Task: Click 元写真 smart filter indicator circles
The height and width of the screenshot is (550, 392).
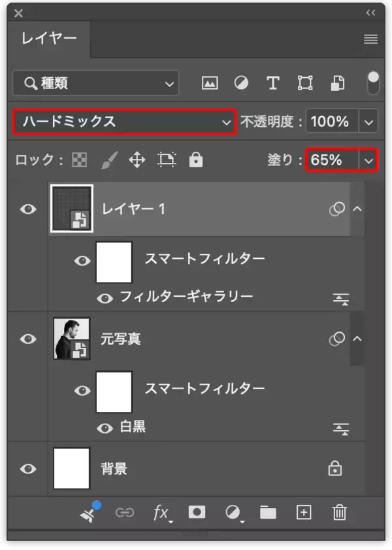Action: (336, 339)
